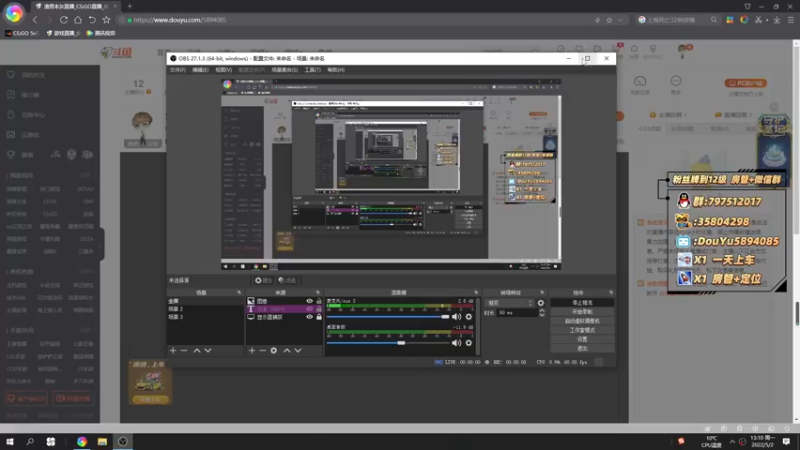Toggle lock on the selected text source
Screen dimensions: 800x450
coord(319,309)
